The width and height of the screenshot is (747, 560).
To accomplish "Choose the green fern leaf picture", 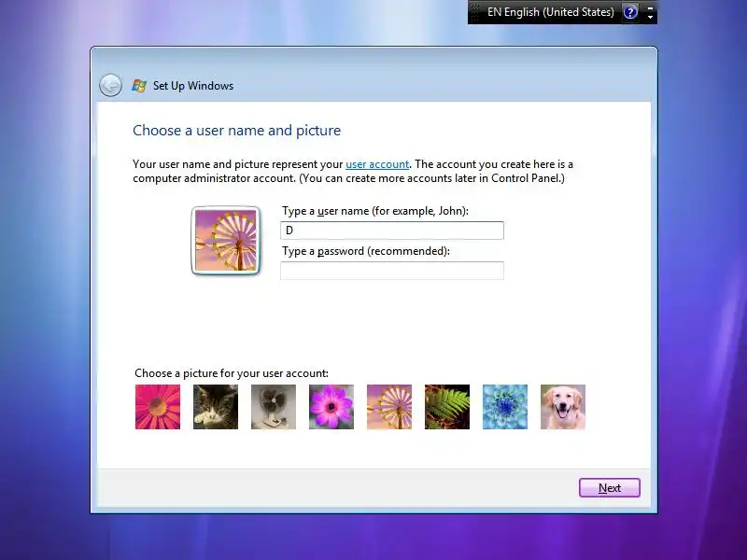I will coord(447,407).
